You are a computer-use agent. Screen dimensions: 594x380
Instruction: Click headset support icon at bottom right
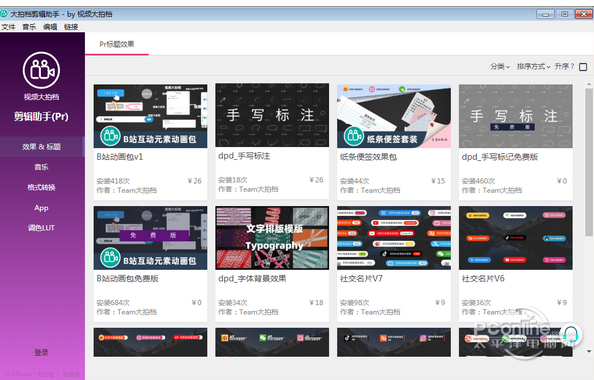pyautogui.click(x=571, y=334)
